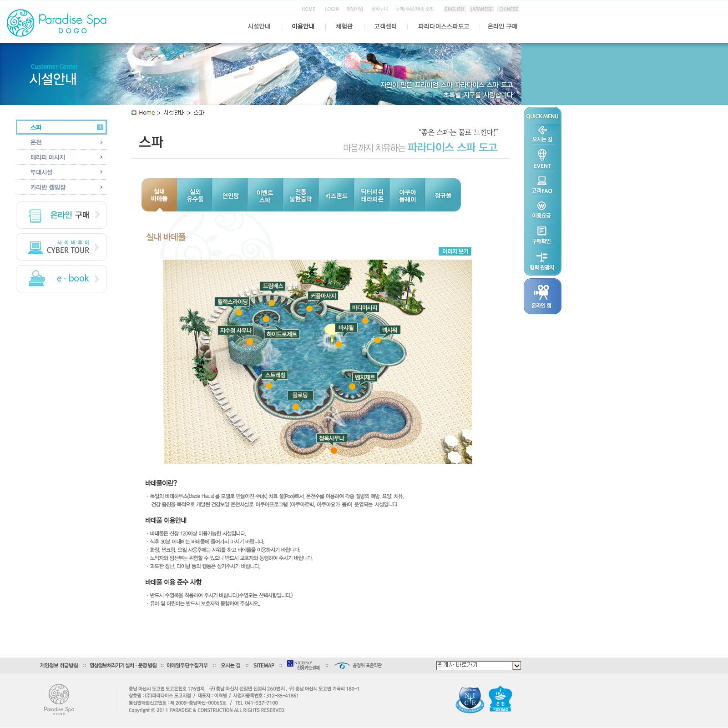The image size is (728, 728).
Task: Click the Paradise Spa Dogo logo in header
Action: [57, 23]
